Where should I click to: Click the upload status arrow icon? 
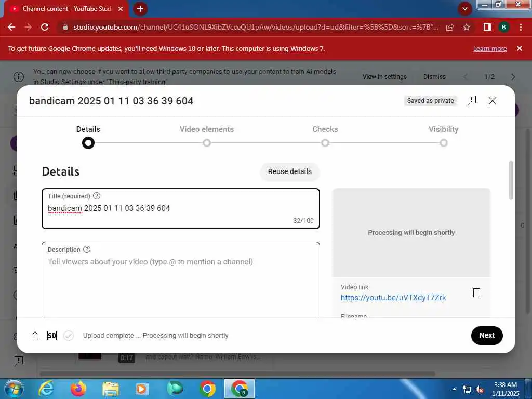click(x=35, y=336)
